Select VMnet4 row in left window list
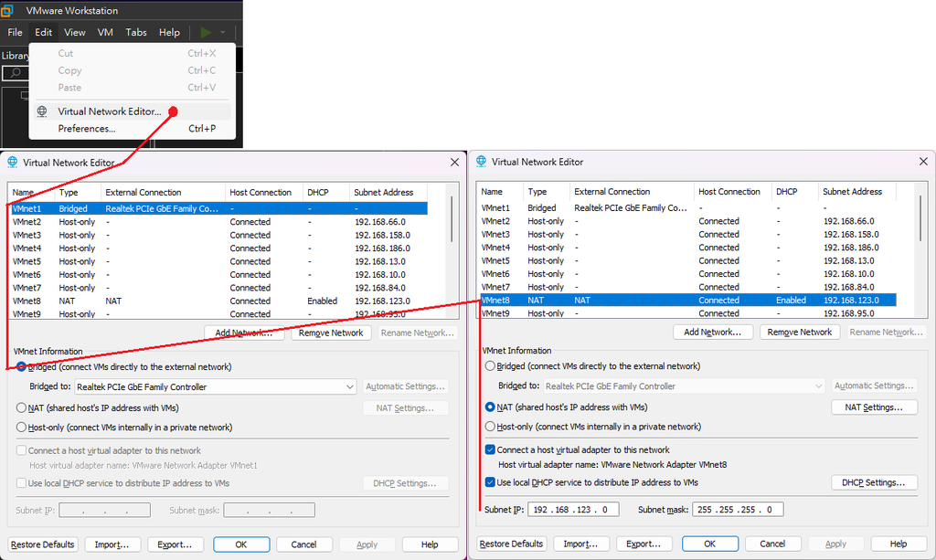This screenshot has width=936, height=560. click(x=219, y=248)
